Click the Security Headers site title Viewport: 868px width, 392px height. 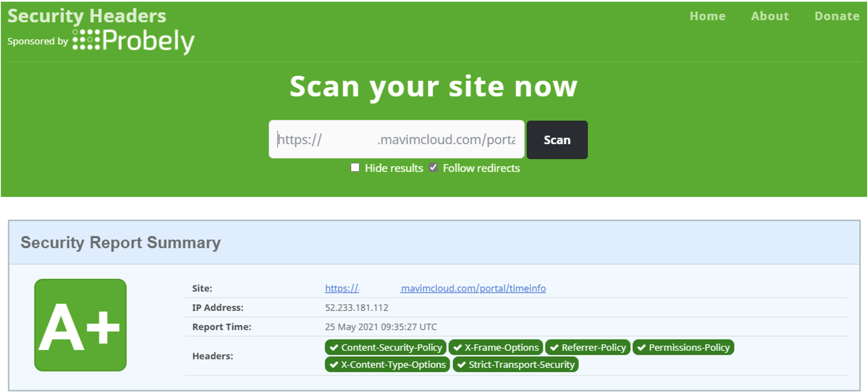pos(87,16)
